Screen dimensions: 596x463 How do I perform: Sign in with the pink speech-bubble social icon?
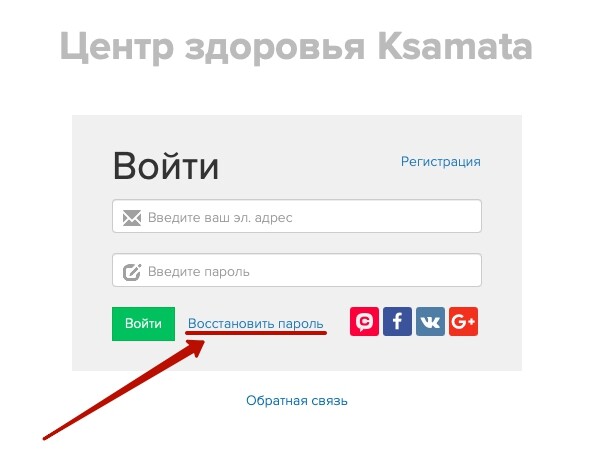coord(364,322)
